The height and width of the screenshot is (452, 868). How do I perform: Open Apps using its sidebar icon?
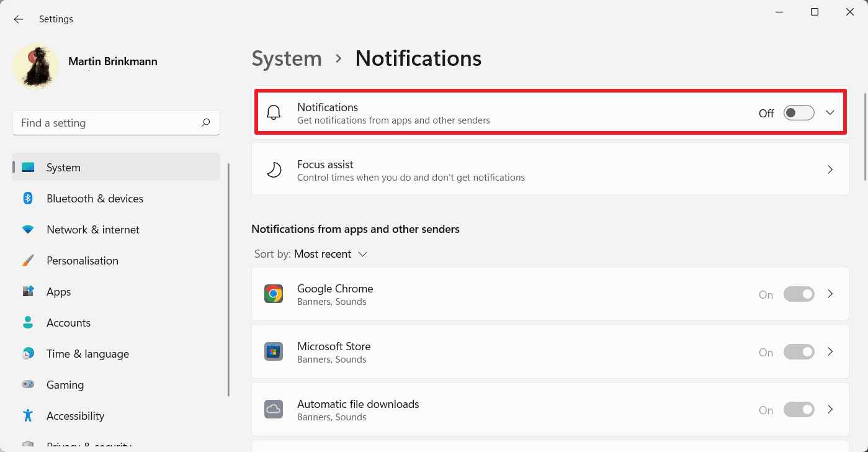click(28, 291)
